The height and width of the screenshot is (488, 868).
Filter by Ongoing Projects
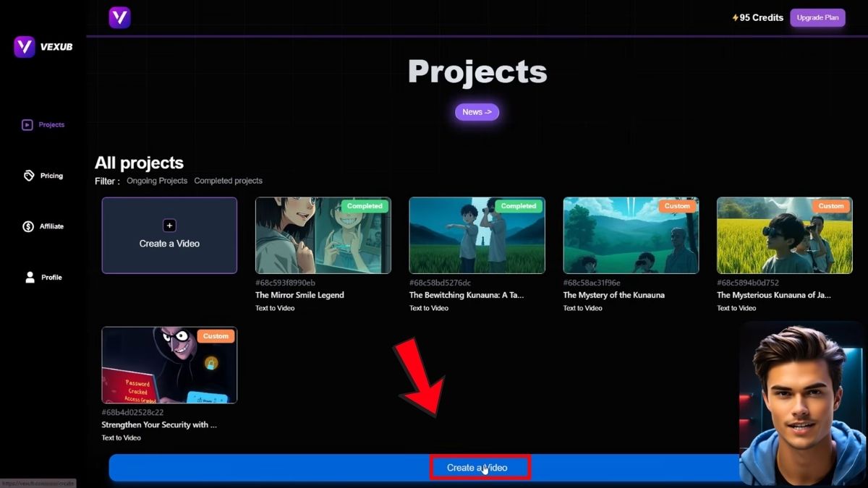pyautogui.click(x=156, y=180)
